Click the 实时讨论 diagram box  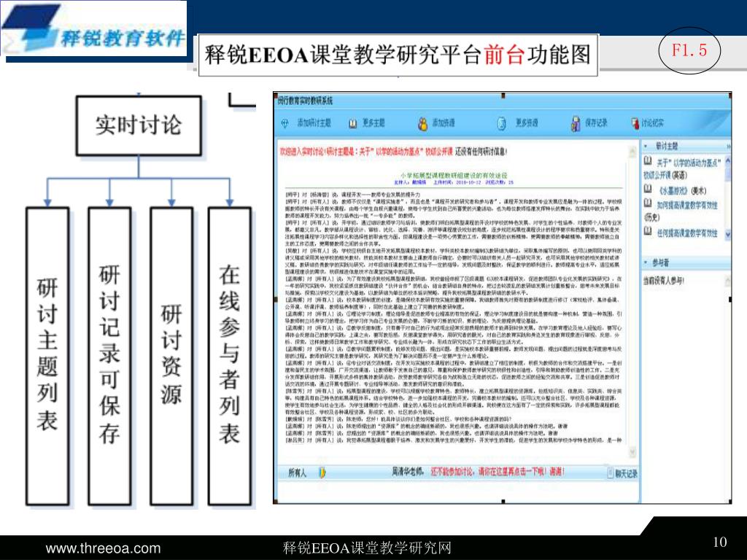coord(139,125)
